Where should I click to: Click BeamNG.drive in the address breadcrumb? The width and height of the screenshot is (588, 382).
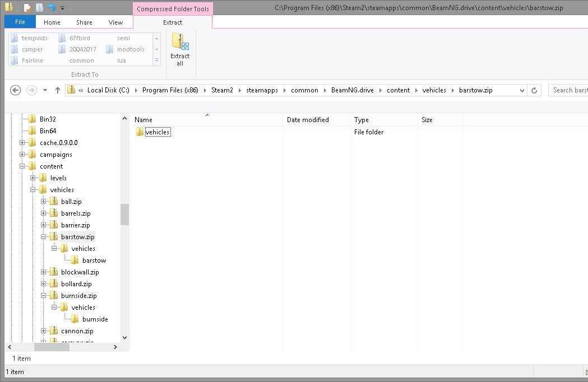click(x=353, y=90)
